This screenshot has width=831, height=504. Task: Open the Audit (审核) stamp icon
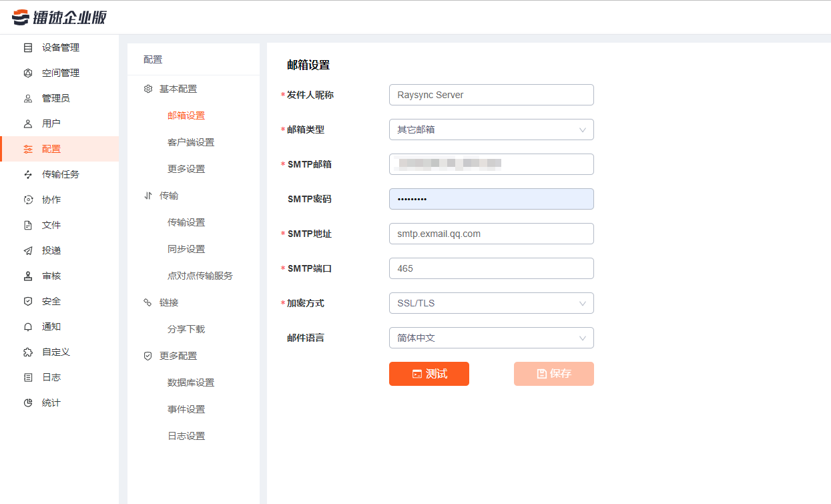click(28, 276)
